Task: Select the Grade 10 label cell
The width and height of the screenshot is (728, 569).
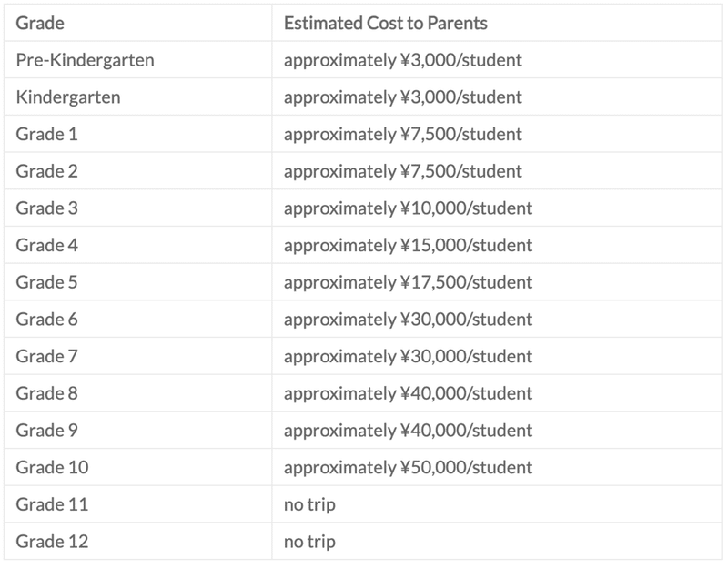Action: [x=52, y=467]
